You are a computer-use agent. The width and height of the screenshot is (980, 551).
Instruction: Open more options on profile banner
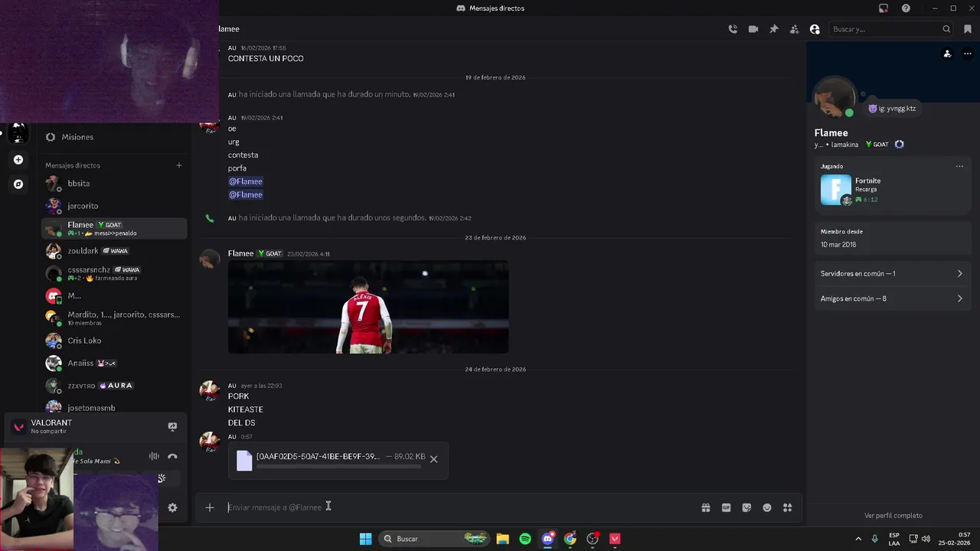point(968,54)
